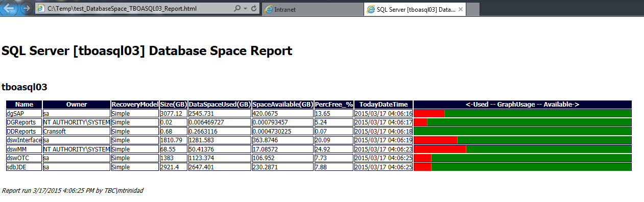
Task: Click NT AUTHORITY\SYSTEM owner in dswMM row
Action: click(77, 149)
